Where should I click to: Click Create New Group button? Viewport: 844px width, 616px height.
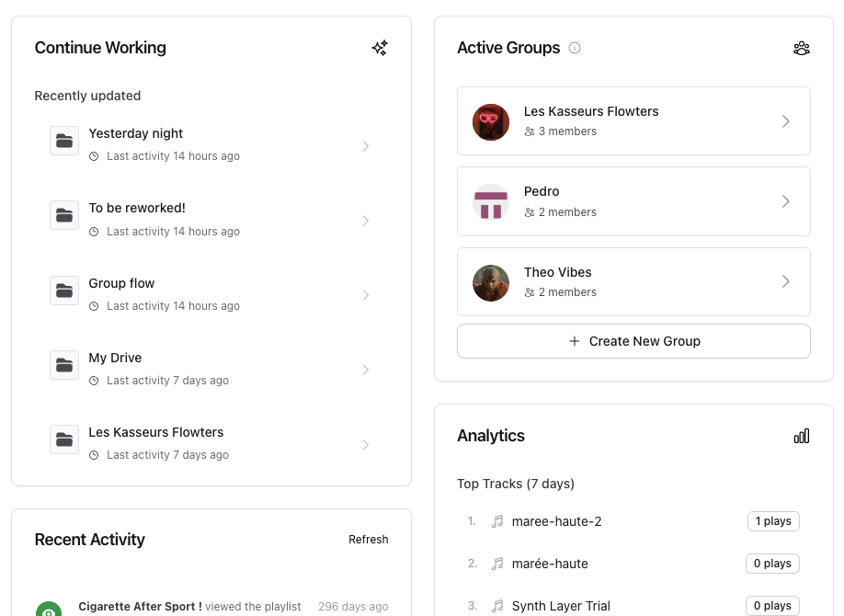pos(633,341)
